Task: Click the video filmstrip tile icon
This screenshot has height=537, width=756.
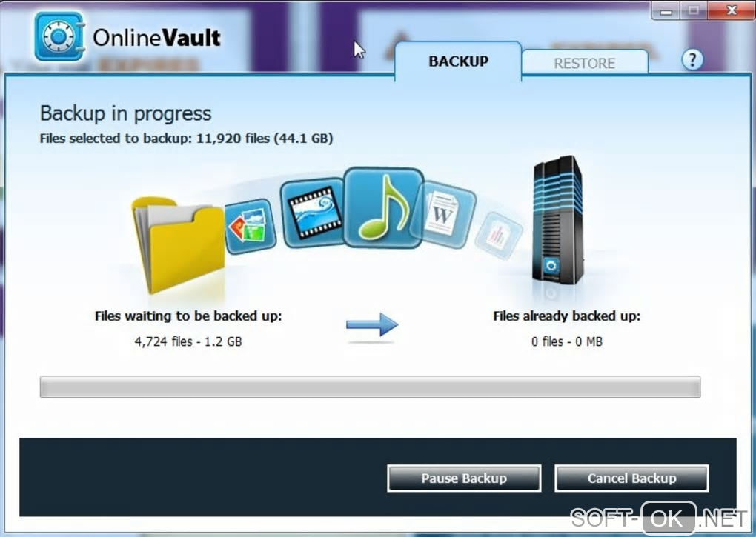Action: point(314,213)
